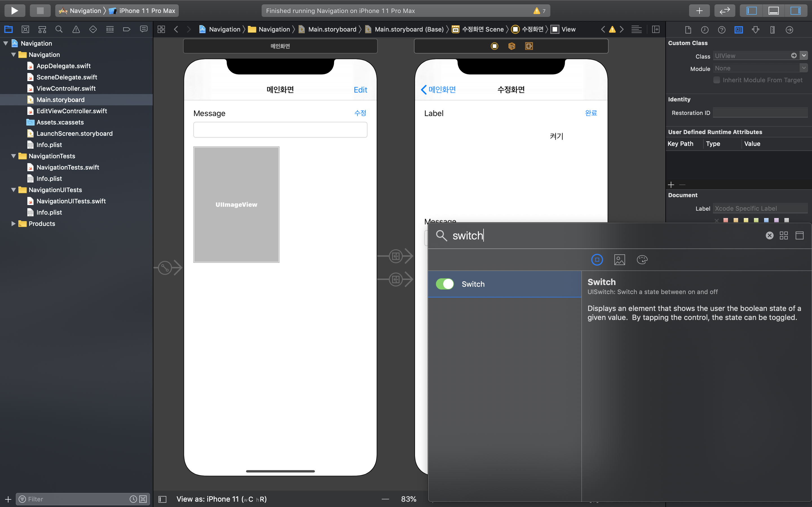Open EditViewController.swift file
Image resolution: width=812 pixels, height=507 pixels.
71,111
